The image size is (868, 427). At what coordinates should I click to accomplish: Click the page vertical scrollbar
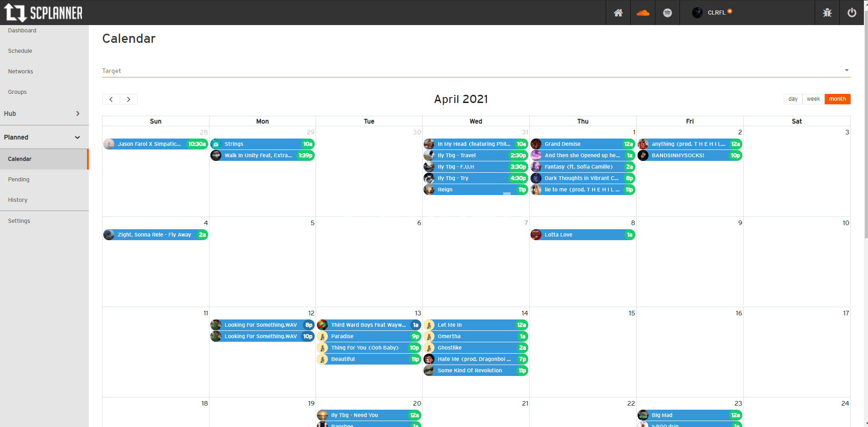(866, 137)
